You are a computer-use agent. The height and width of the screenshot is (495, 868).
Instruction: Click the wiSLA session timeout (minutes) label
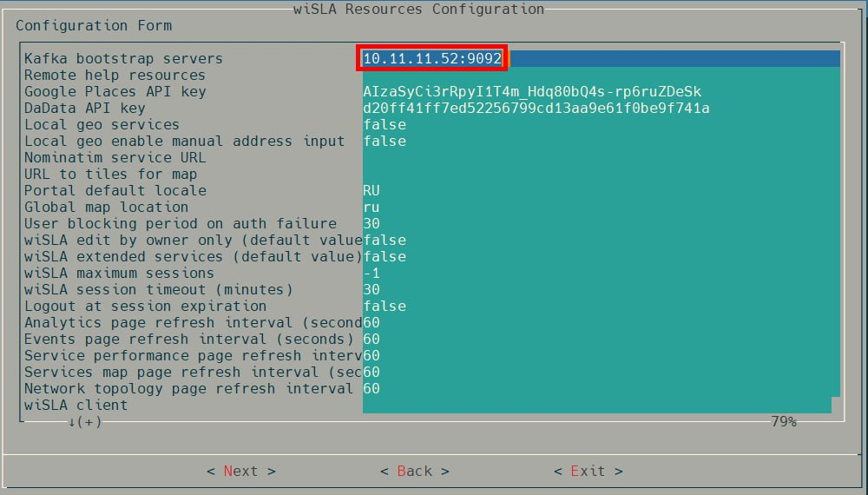(158, 289)
